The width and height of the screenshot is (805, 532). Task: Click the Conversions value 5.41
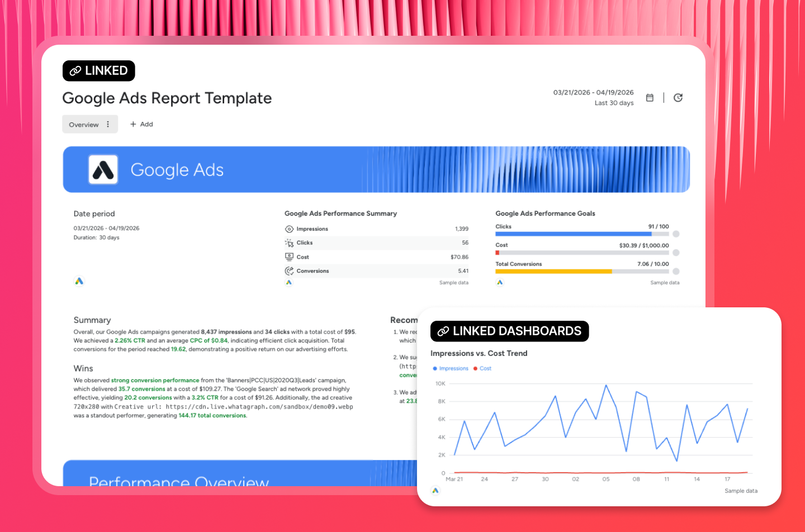(x=463, y=271)
